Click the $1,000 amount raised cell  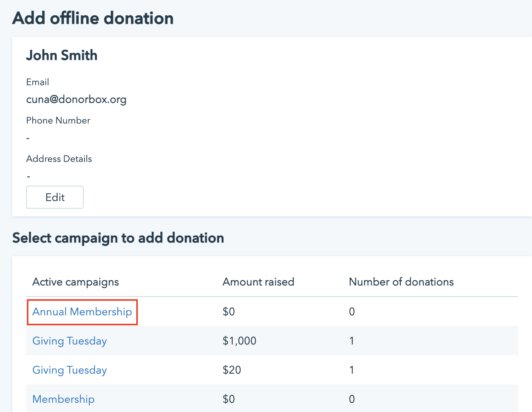tap(240, 341)
